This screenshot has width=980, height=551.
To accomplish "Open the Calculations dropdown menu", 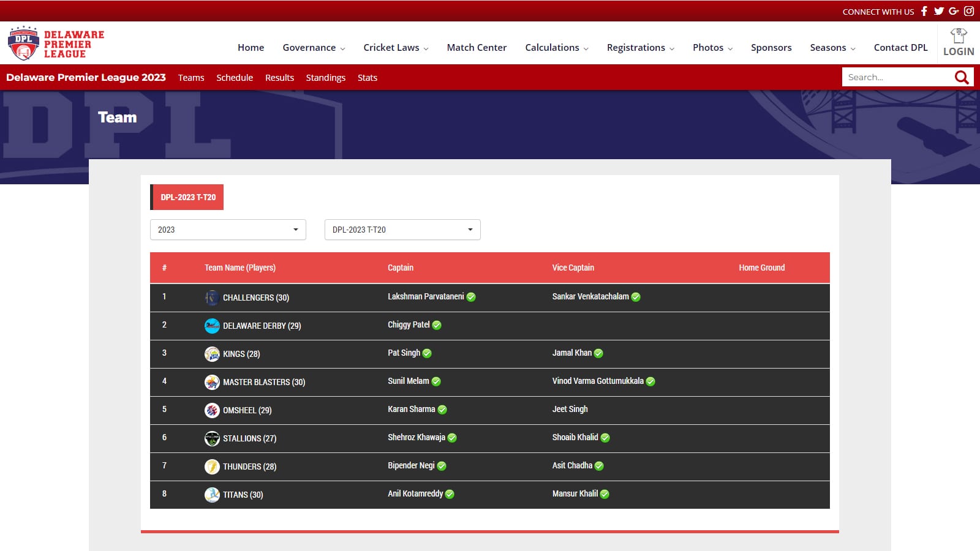I will (x=556, y=48).
